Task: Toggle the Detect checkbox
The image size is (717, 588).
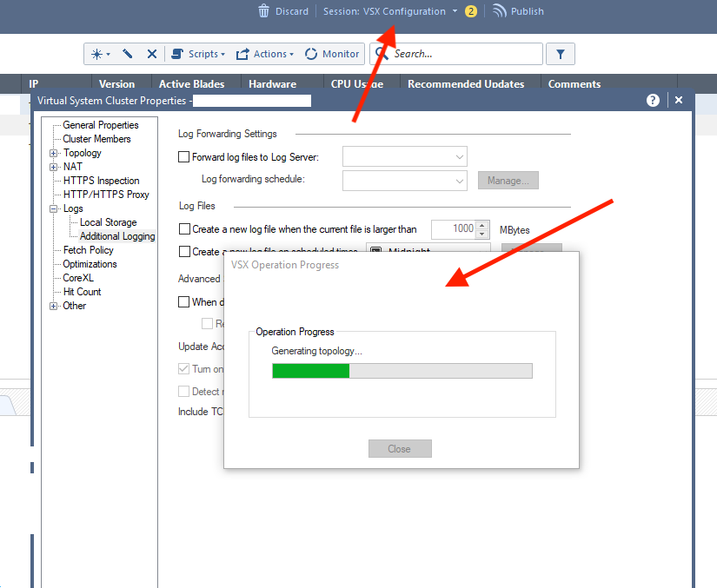Action: [184, 392]
